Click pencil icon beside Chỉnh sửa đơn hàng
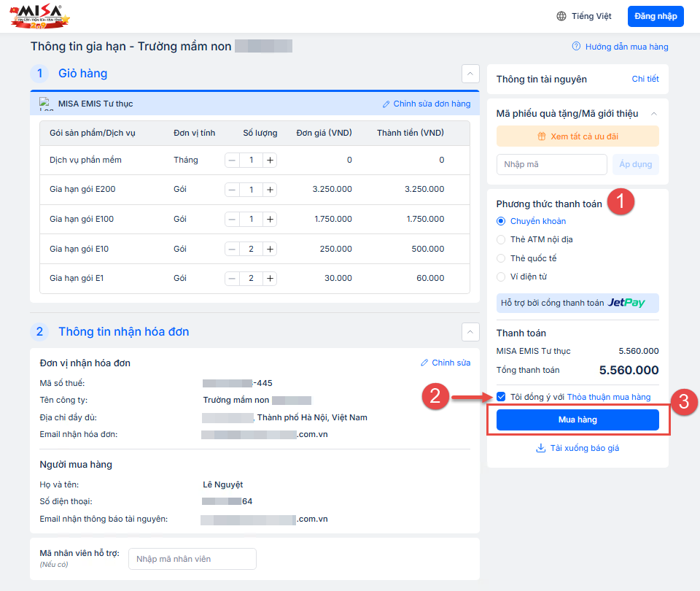Viewport: 700px width, 591px height. pyautogui.click(x=386, y=104)
